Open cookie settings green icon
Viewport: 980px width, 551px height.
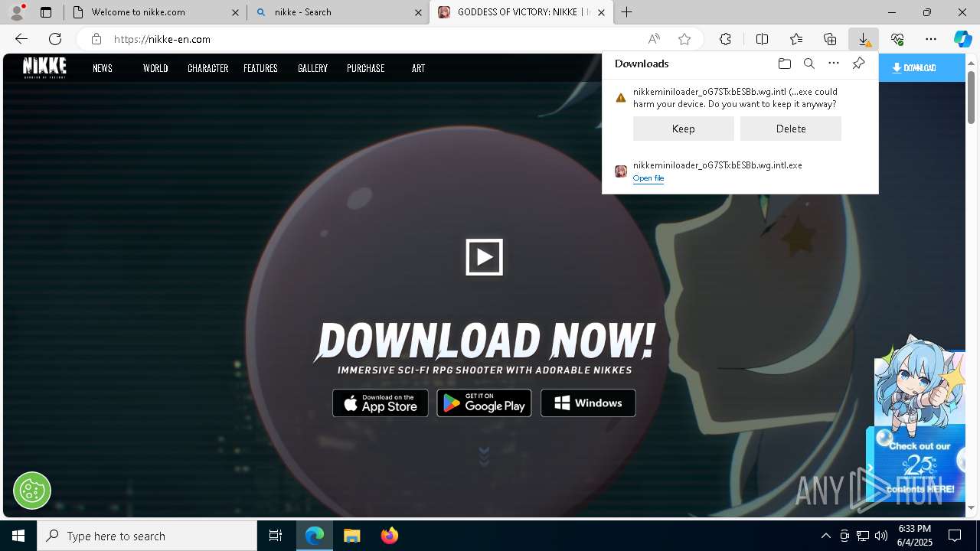coord(32,491)
